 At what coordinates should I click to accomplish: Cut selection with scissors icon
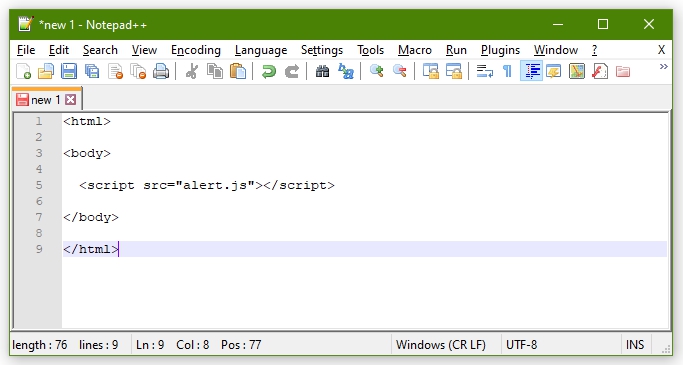[x=192, y=71]
